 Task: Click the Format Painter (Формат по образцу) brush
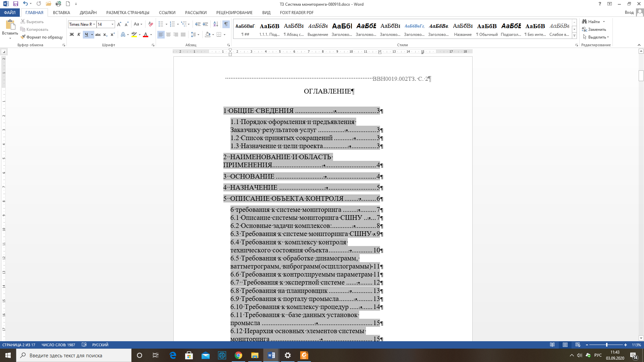41,37
